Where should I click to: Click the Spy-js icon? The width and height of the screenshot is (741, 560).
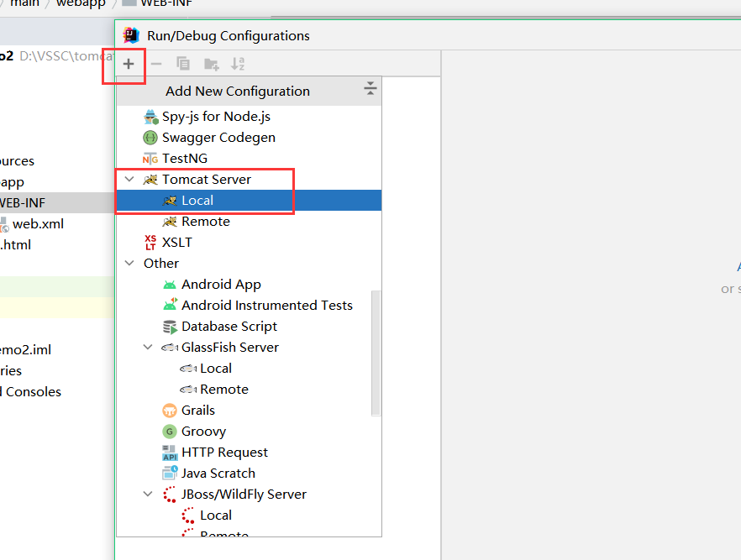click(x=150, y=117)
